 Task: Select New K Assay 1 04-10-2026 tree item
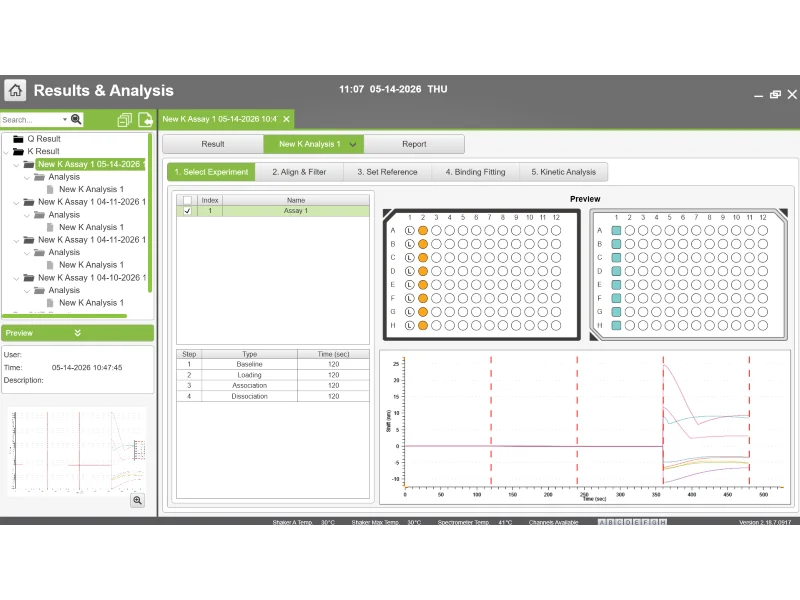coord(92,278)
